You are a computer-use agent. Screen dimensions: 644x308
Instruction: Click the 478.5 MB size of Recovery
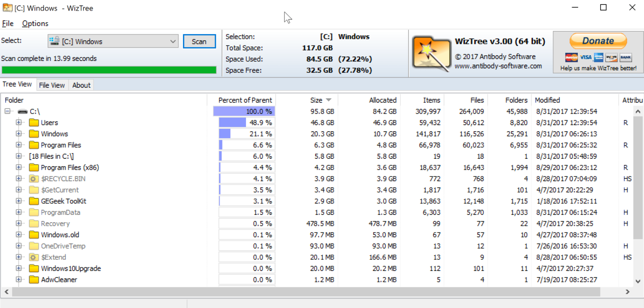320,223
